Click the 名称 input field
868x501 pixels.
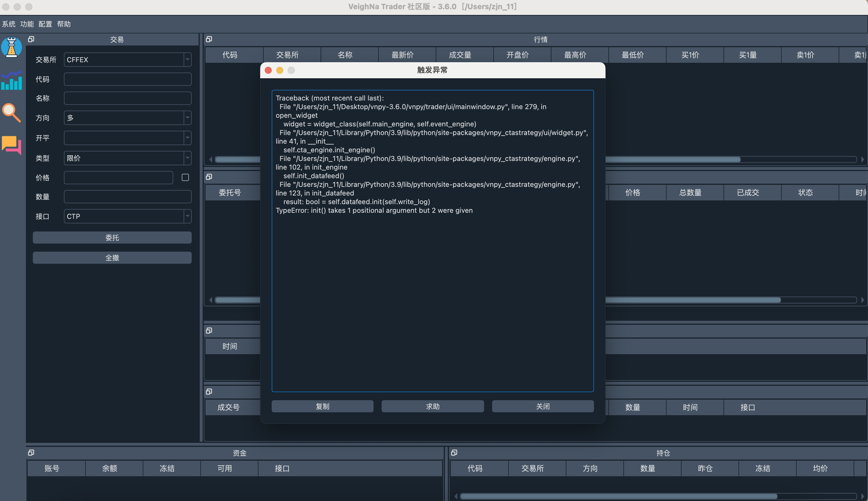point(127,98)
